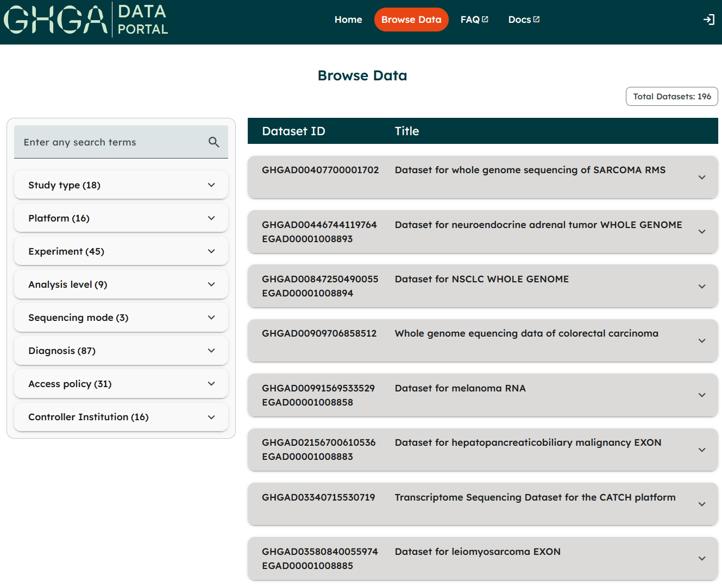Click dataset ID GHGAD00909706858512
This screenshot has height=588, width=722.
[x=319, y=333]
